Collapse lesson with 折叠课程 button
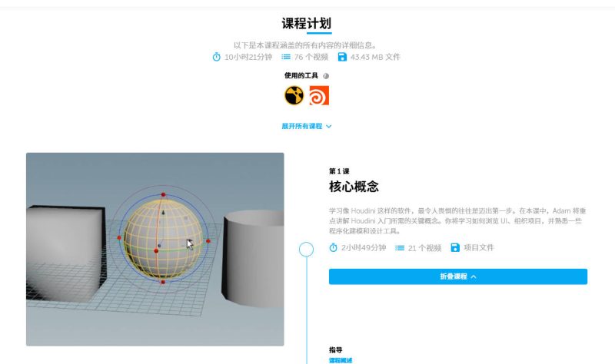This screenshot has height=364, width=615. (x=458, y=276)
